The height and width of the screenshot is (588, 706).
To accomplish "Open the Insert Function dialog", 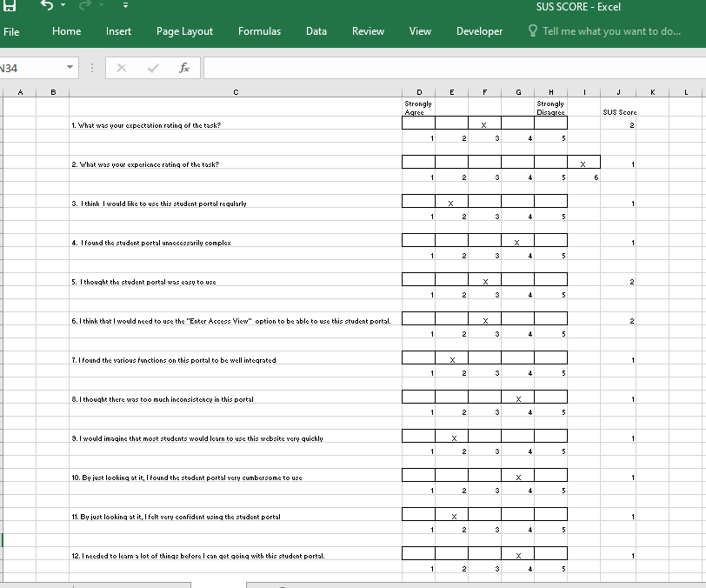I will 184,67.
